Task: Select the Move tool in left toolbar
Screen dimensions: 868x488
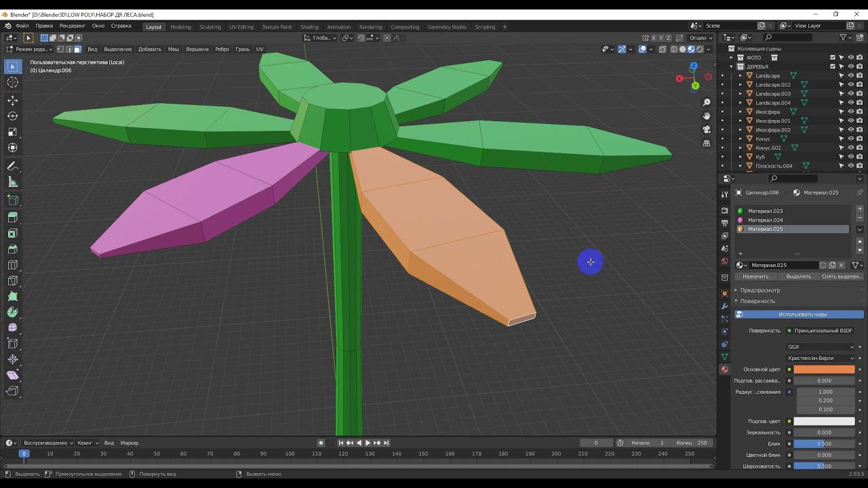Action: pyautogui.click(x=12, y=100)
